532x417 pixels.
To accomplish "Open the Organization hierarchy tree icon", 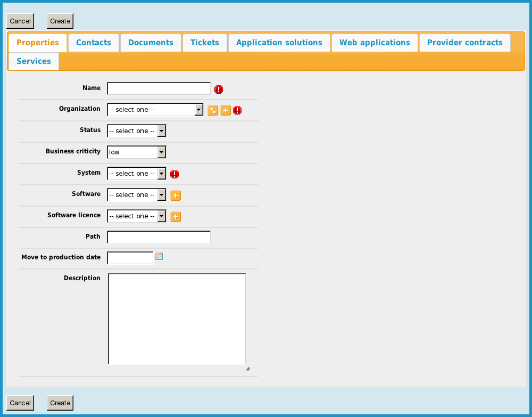I will (x=213, y=110).
